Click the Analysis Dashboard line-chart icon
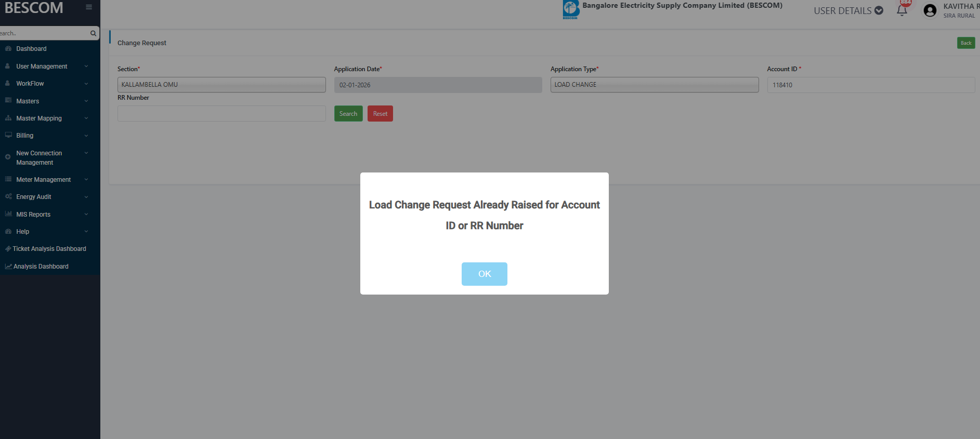Image resolution: width=980 pixels, height=439 pixels. point(8,267)
